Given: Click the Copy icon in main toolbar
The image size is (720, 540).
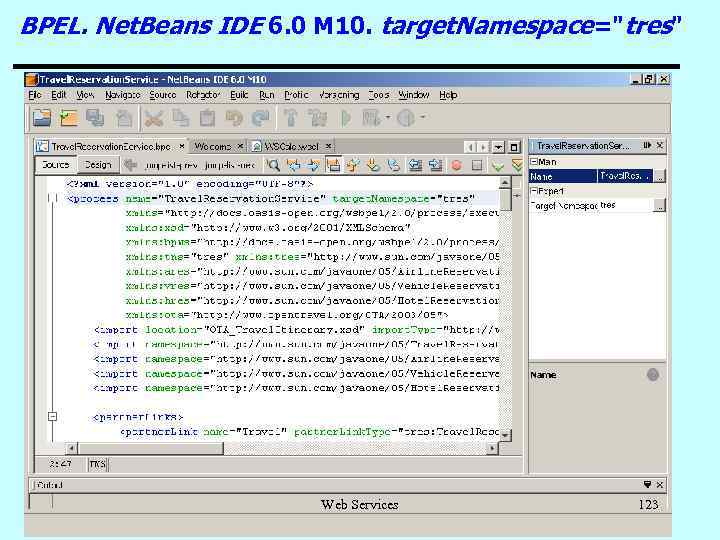Looking at the screenshot, I should [180, 118].
